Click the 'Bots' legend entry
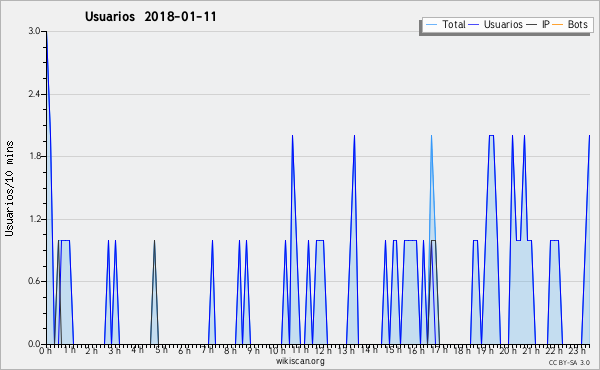 [x=577, y=24]
